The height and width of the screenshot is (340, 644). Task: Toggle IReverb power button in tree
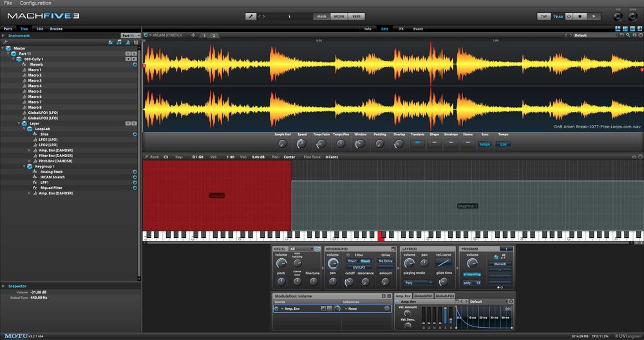click(x=135, y=64)
